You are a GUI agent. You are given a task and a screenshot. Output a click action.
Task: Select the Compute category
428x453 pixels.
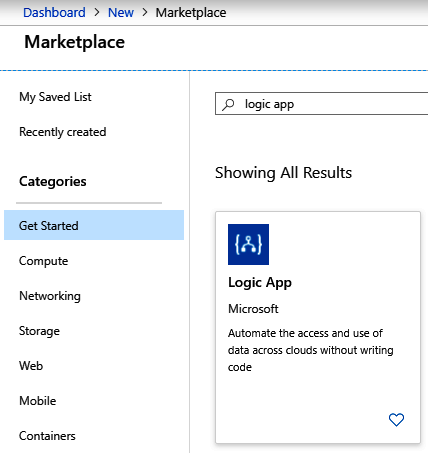pyautogui.click(x=44, y=261)
